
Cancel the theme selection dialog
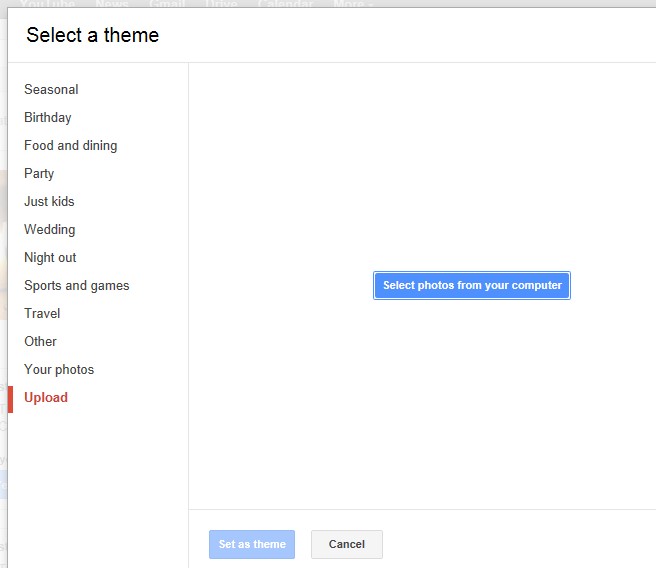(x=346, y=544)
